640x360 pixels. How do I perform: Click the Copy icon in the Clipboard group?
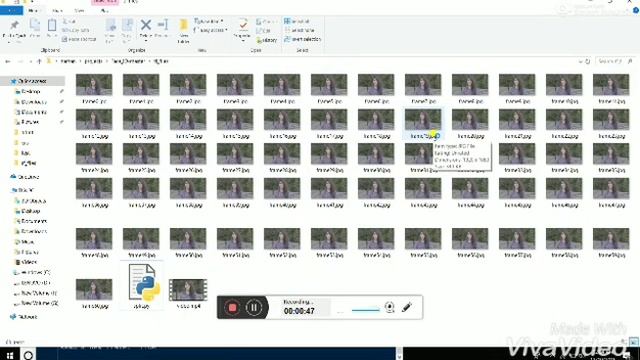tap(35, 25)
